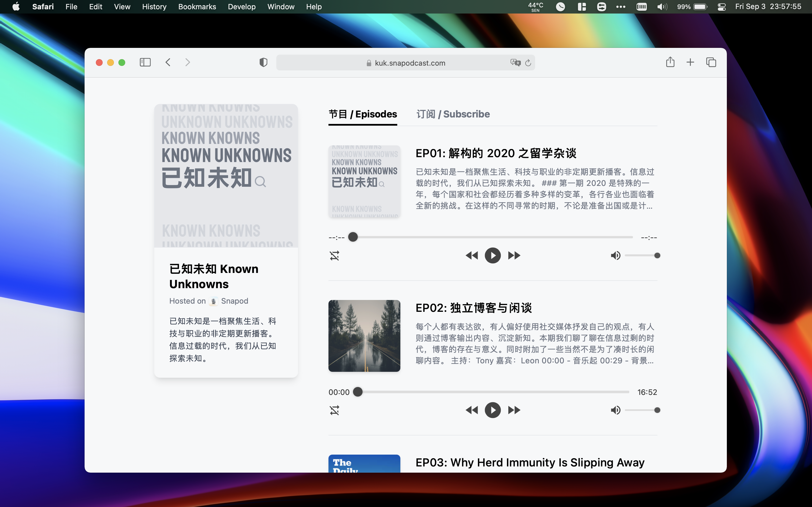
Task: Open the Snapod hosting link
Action: (234, 301)
